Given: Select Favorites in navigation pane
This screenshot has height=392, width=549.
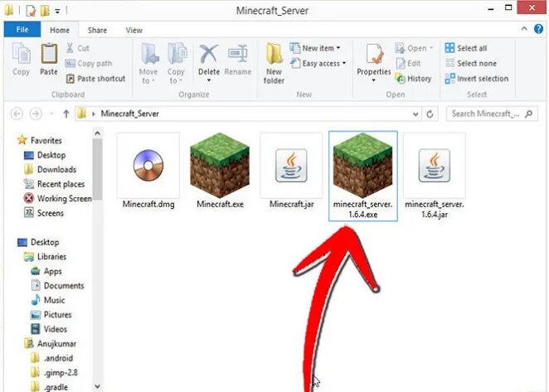Looking at the screenshot, I should click(40, 140).
